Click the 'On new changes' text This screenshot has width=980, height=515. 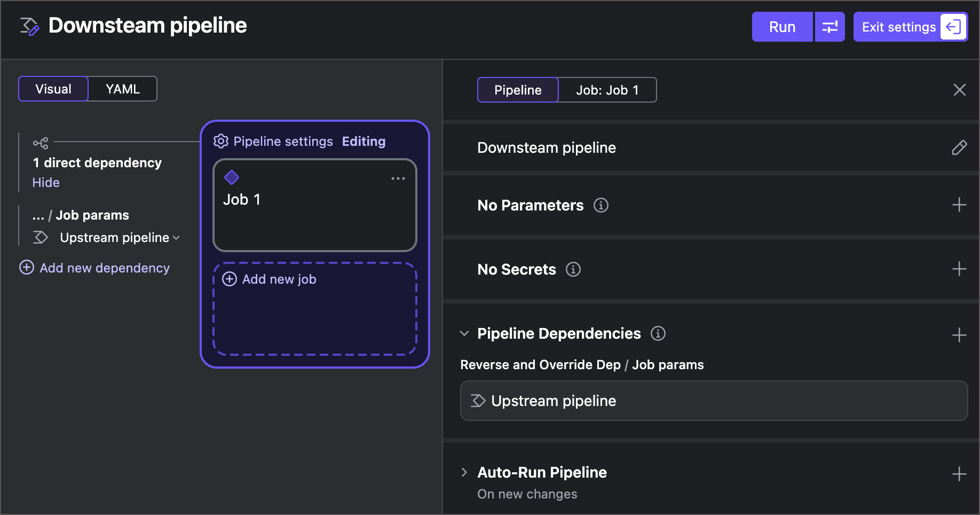coord(527,494)
